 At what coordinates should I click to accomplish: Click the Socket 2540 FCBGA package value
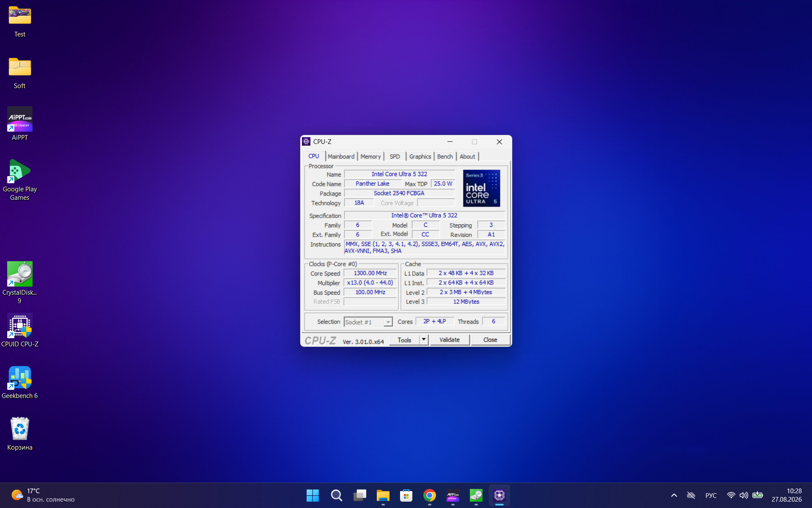(x=399, y=193)
